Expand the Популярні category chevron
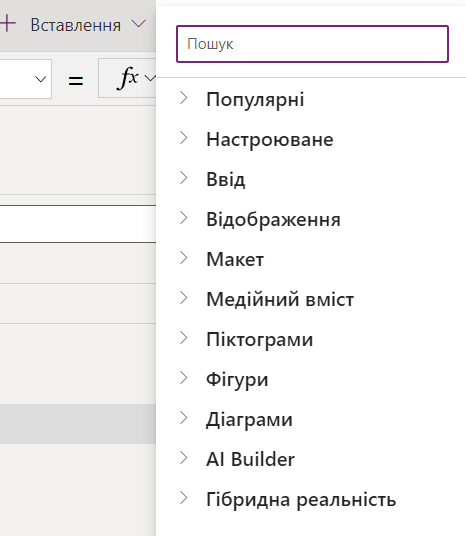Viewport: 466px width, 536px height. [x=184, y=98]
